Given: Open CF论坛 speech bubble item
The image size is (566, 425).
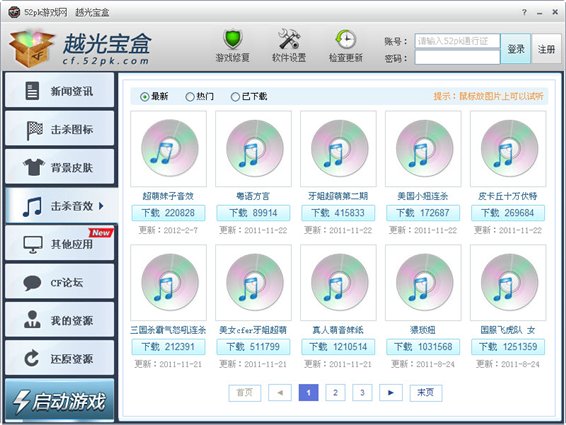Looking at the screenshot, I should pyautogui.click(x=60, y=282).
